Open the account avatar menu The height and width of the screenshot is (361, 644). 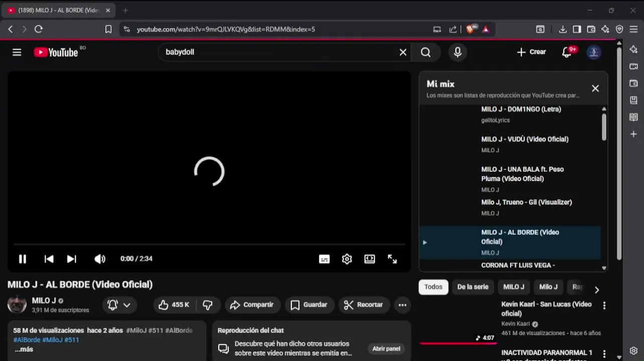(x=594, y=52)
